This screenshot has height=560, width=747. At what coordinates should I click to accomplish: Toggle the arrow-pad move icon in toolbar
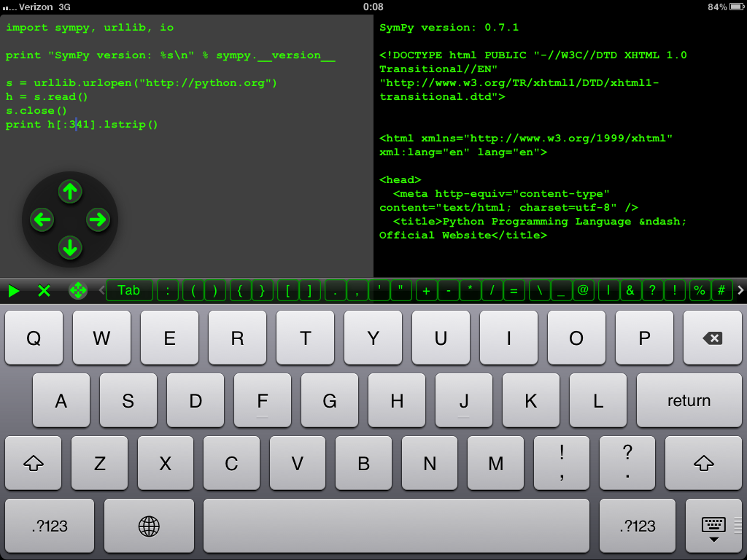[77, 291]
